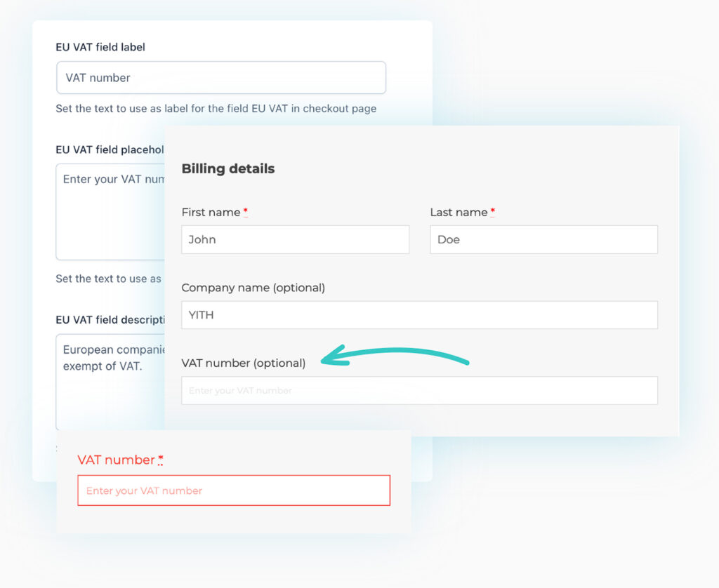Screen dimensions: 719x588
Task: Select the EU VAT field placeholder text box
Action: click(109, 211)
